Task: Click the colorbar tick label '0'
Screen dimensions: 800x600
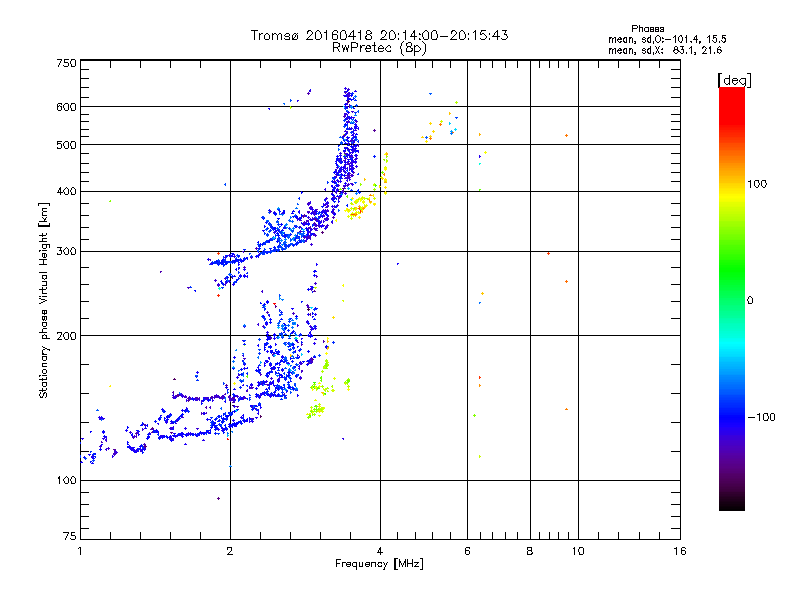Action: (x=750, y=301)
